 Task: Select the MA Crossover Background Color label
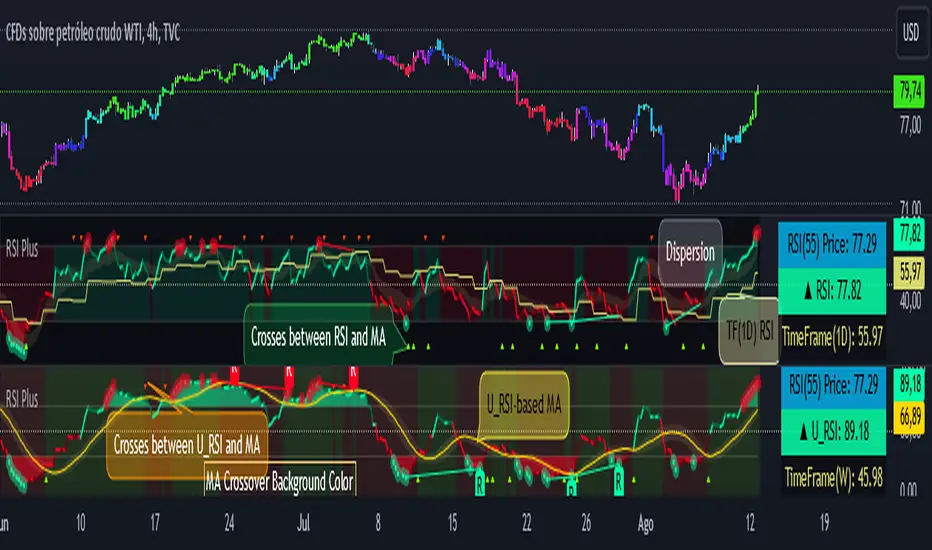click(x=279, y=482)
